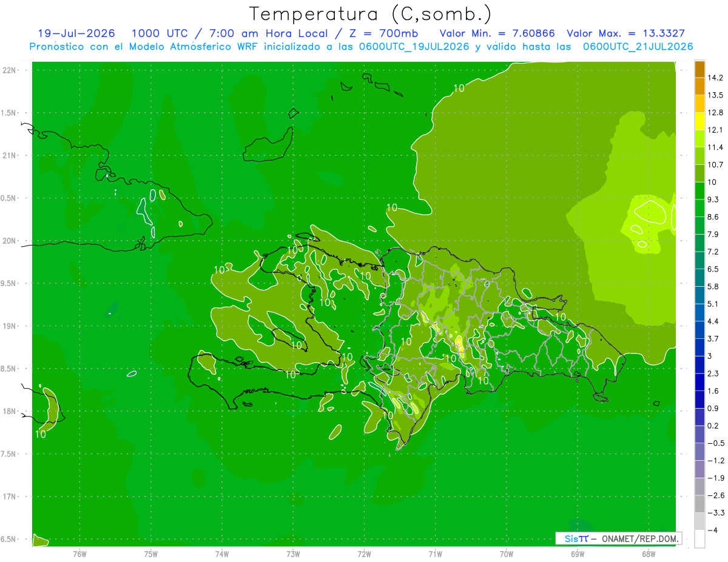Screen dimensions: 728x562
Task: Pick the teal swatch between 6.5 and 5.8
Action: 699,278
